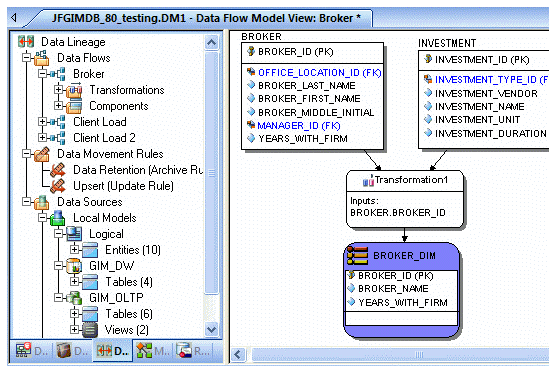Expand Tables (6) under GIM_OLTP
The image size is (549, 372).
[74, 313]
